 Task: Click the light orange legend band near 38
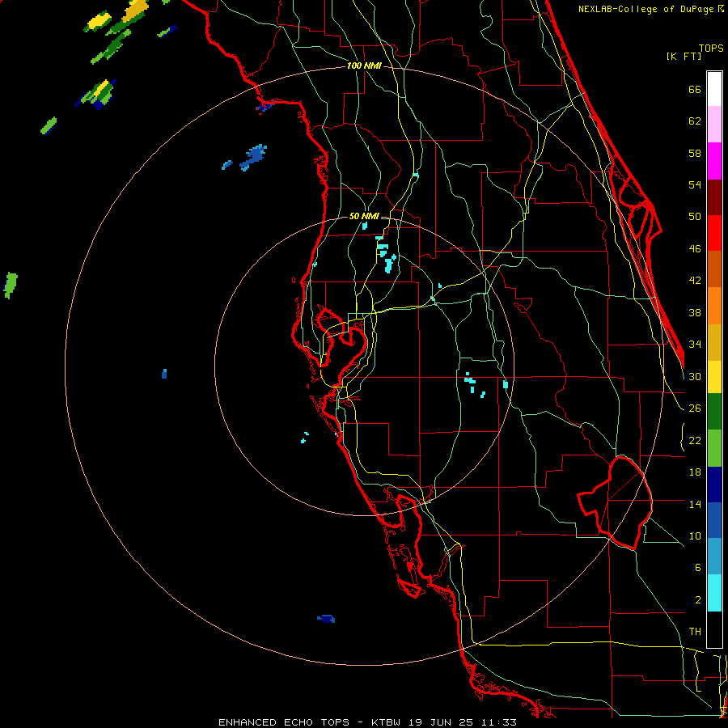[714, 306]
